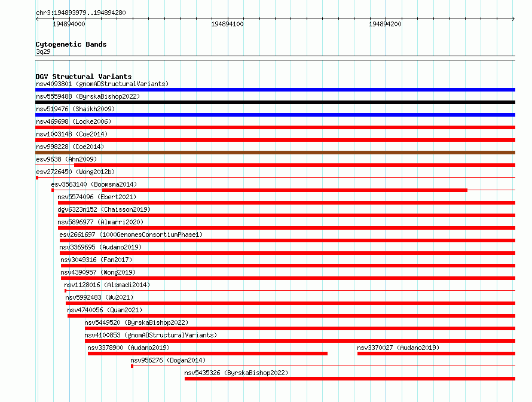Image resolution: width=532 pixels, height=402 pixels.
Task: Open variant nsv4100853 (gnomADStructuralVariants) label
Action: pos(151,335)
